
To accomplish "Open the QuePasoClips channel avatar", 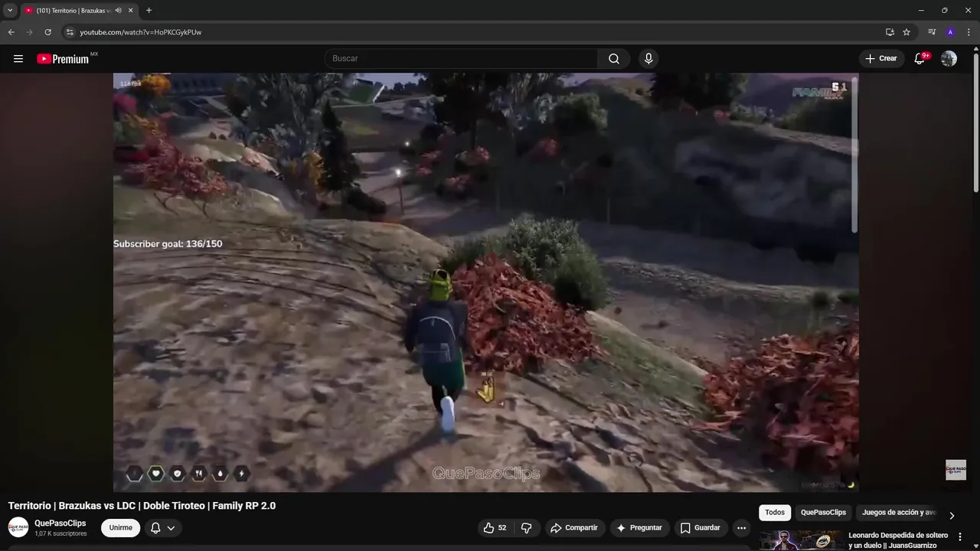I will point(18,527).
